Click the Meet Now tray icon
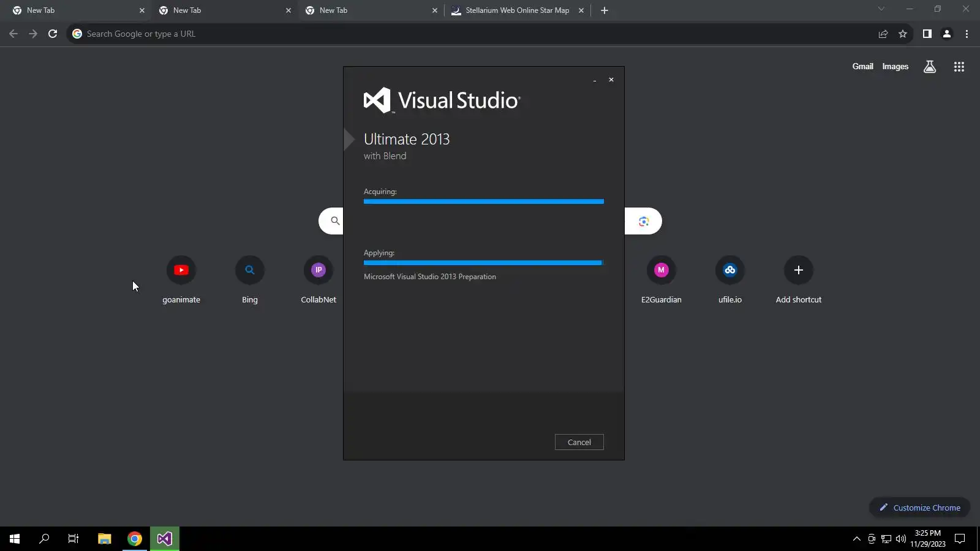980x551 pixels. click(872, 539)
